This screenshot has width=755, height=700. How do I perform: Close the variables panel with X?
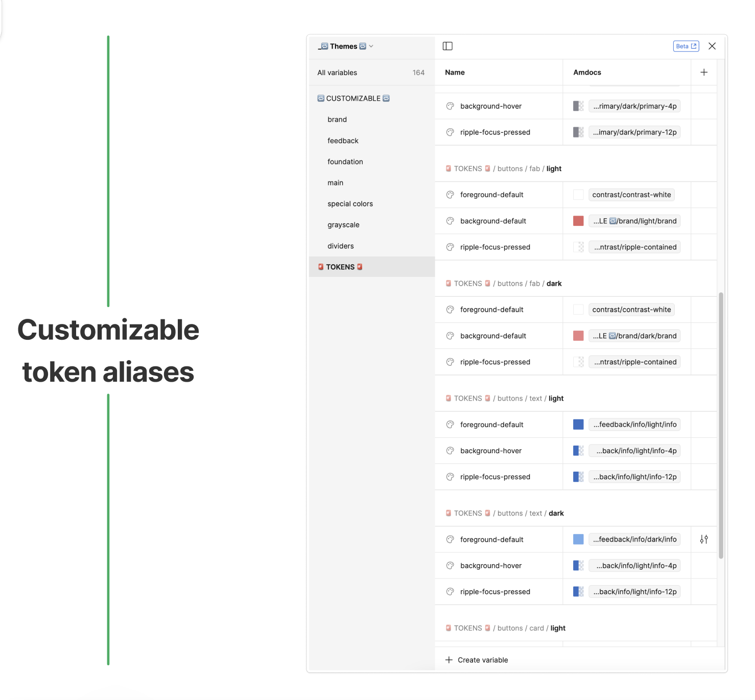tap(712, 46)
